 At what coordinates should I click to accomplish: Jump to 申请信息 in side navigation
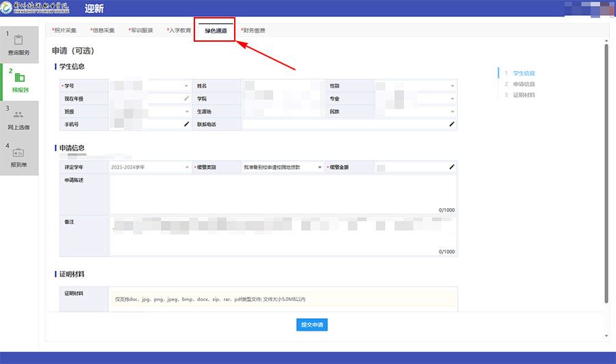pyautogui.click(x=524, y=83)
